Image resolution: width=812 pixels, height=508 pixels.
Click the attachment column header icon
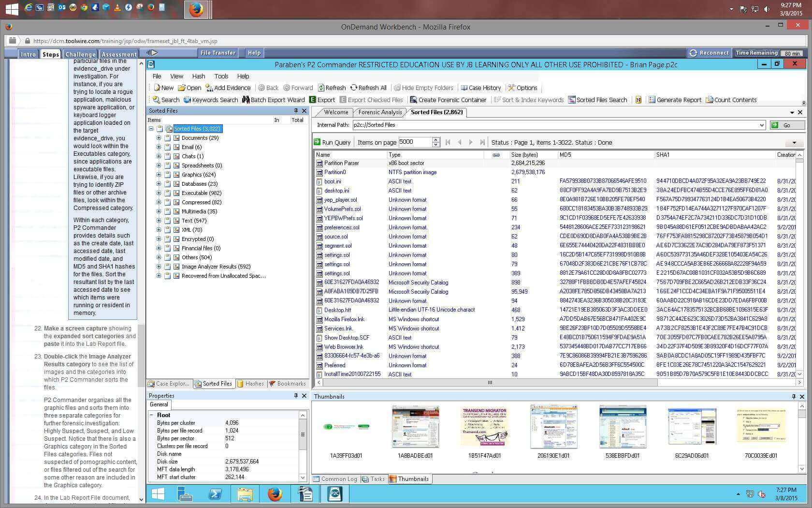pos(496,155)
